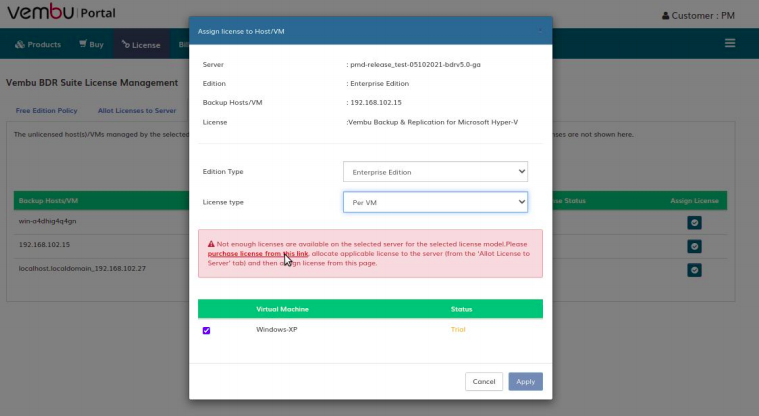
Task: Click the warning triangle icon in alert
Action: tap(211, 244)
